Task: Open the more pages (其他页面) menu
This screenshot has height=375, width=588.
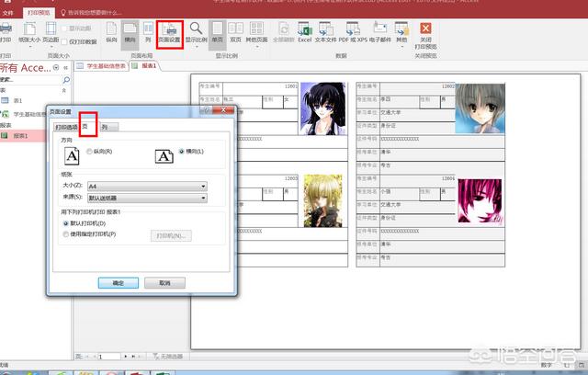Action: pyautogui.click(x=256, y=35)
